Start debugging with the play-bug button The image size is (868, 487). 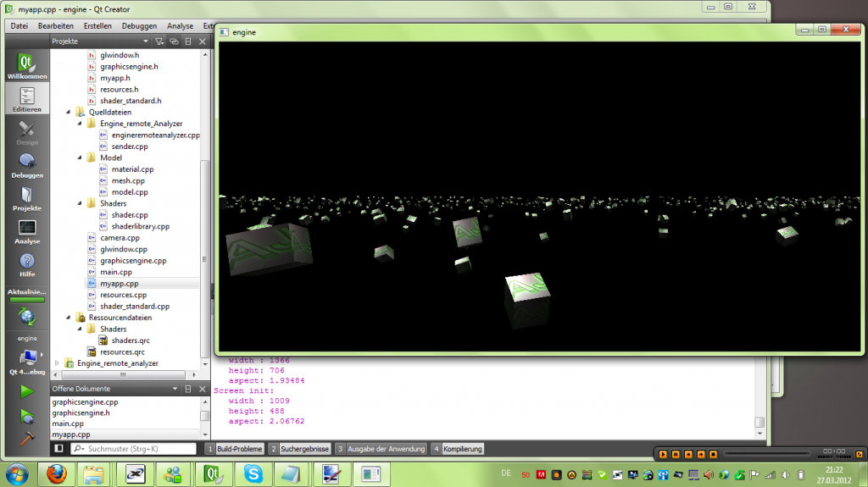point(26,416)
